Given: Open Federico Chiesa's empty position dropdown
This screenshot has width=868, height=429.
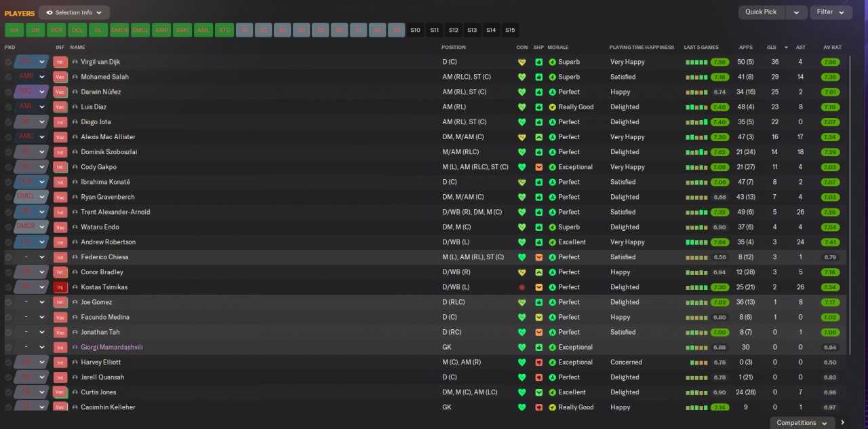Looking at the screenshot, I should (x=32, y=257).
